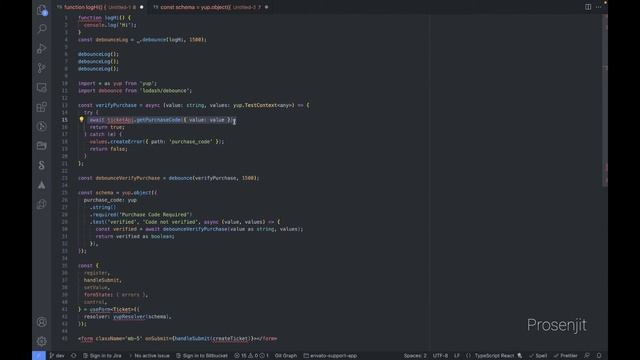This screenshot has width=640, height=360.
Task: Open the Manage gear menu
Action: pyautogui.click(x=42, y=341)
